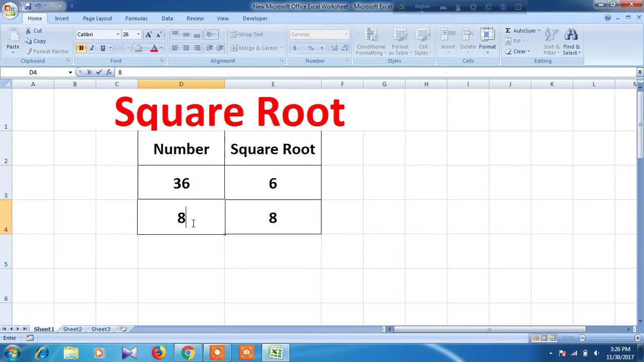Select cell E3 containing 6

[x=273, y=183]
